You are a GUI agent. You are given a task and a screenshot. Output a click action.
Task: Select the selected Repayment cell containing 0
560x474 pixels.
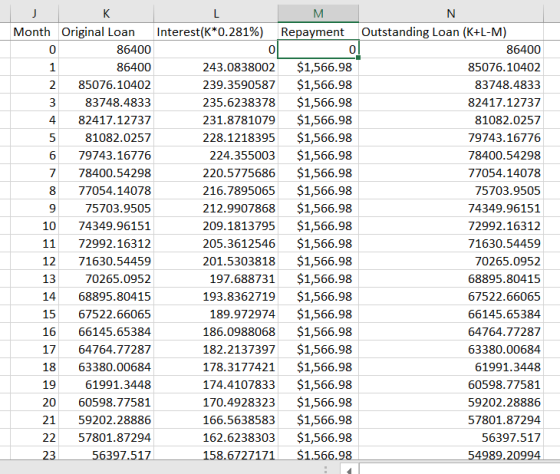(x=318, y=49)
